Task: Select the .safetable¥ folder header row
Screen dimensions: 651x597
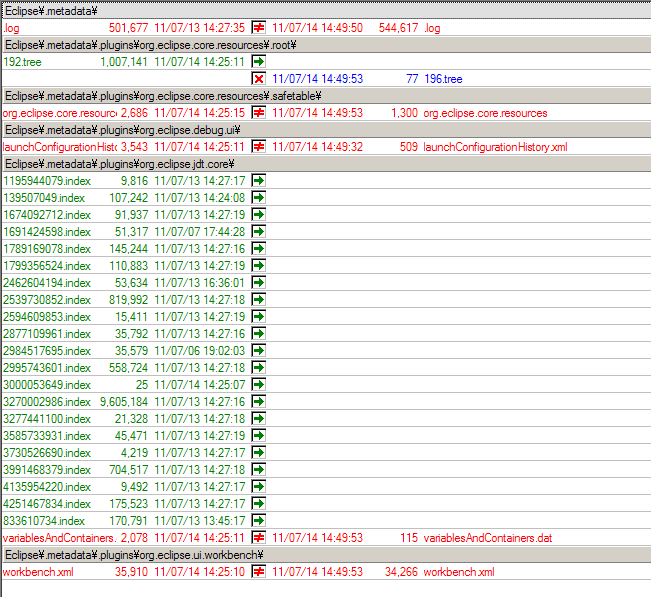Action: 326,96
